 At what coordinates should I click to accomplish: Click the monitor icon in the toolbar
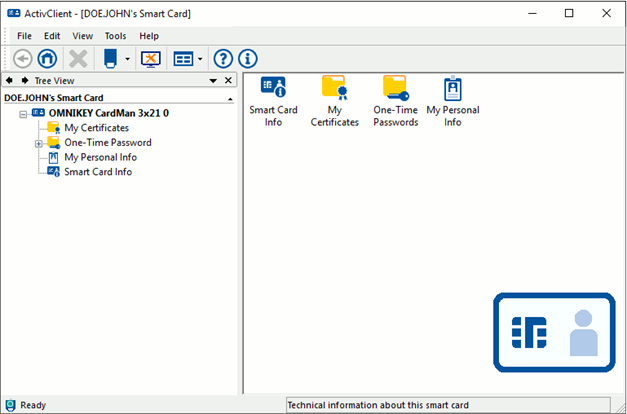[150, 59]
